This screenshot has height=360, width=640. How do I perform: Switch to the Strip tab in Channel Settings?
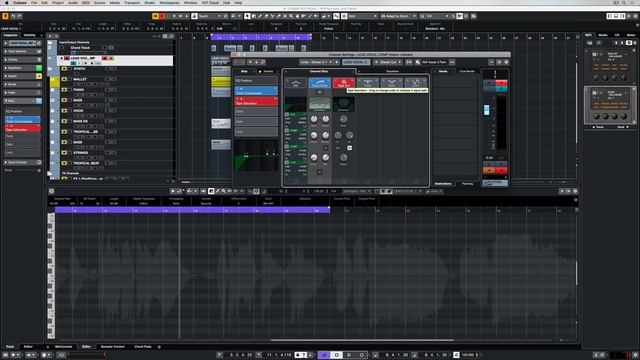click(x=244, y=71)
